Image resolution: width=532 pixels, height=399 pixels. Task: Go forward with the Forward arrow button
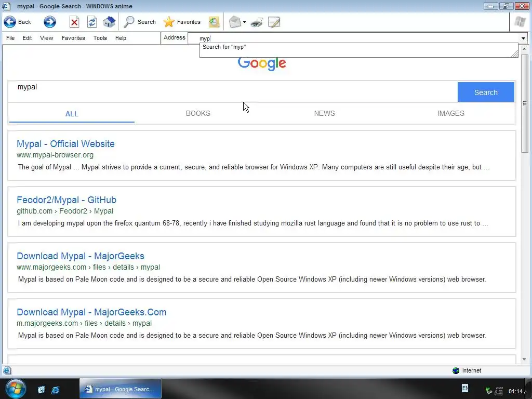click(x=49, y=22)
